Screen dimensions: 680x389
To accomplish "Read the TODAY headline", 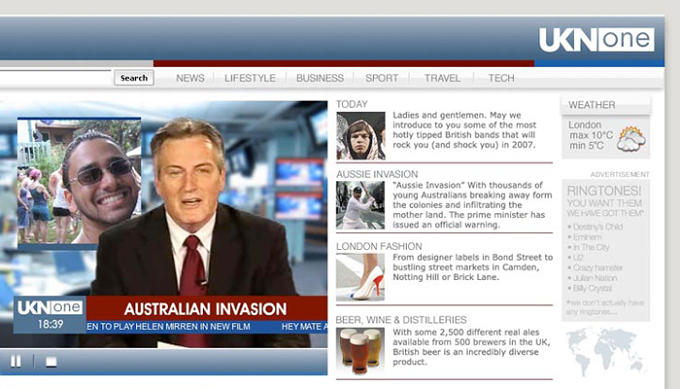I will click(352, 104).
